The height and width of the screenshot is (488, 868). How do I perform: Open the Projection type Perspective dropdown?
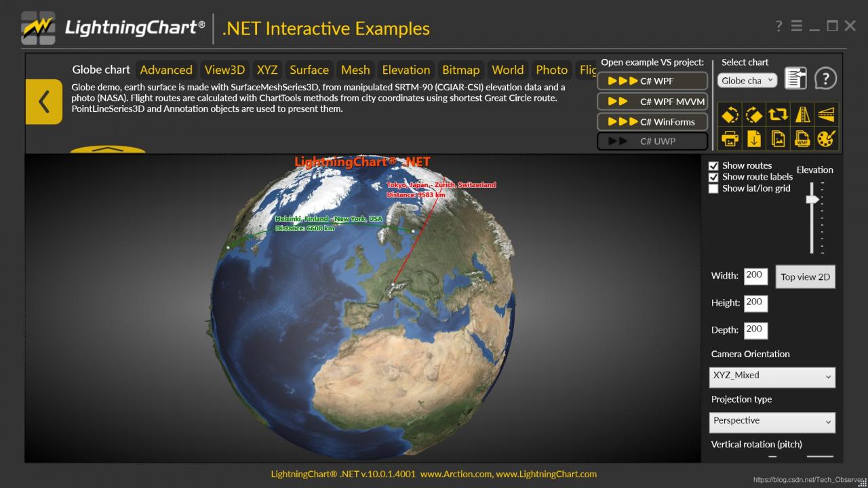click(x=772, y=422)
